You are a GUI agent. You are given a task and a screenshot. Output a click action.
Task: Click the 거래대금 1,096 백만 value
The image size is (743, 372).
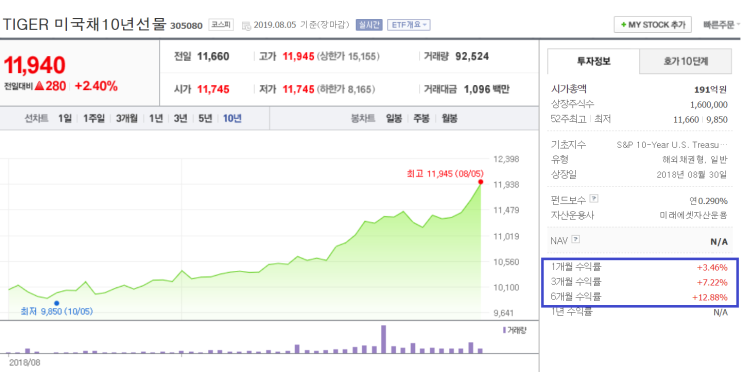coord(486,89)
